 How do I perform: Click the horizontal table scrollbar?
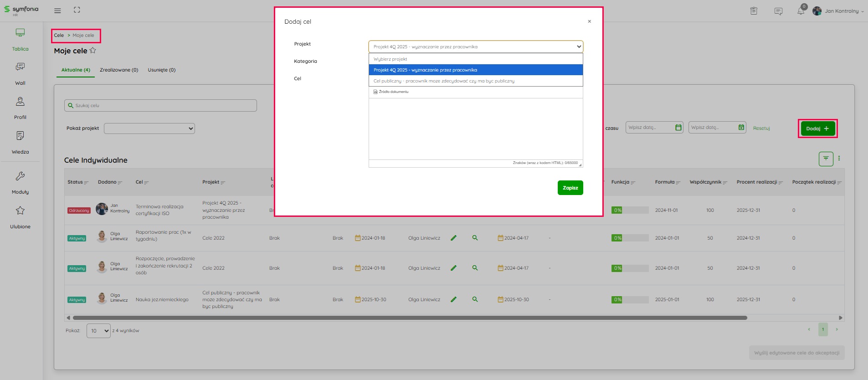tap(409, 318)
